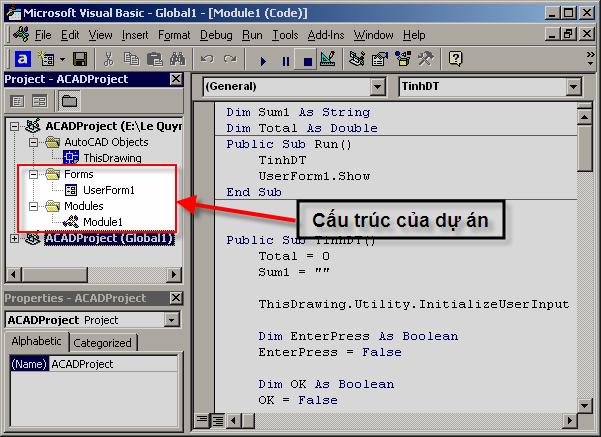Click code window scroll left arrow
The width and height of the screenshot is (601, 437).
233,421
